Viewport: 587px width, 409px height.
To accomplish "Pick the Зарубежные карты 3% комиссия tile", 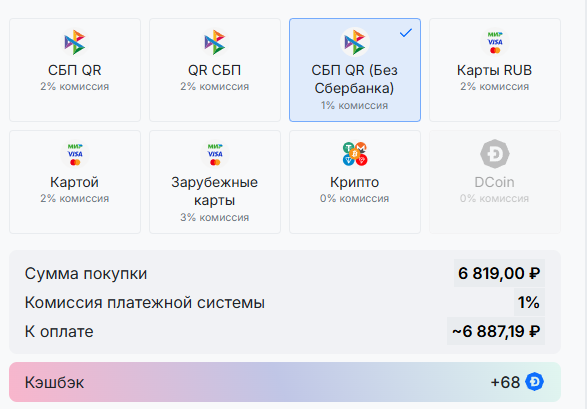I will point(215,182).
